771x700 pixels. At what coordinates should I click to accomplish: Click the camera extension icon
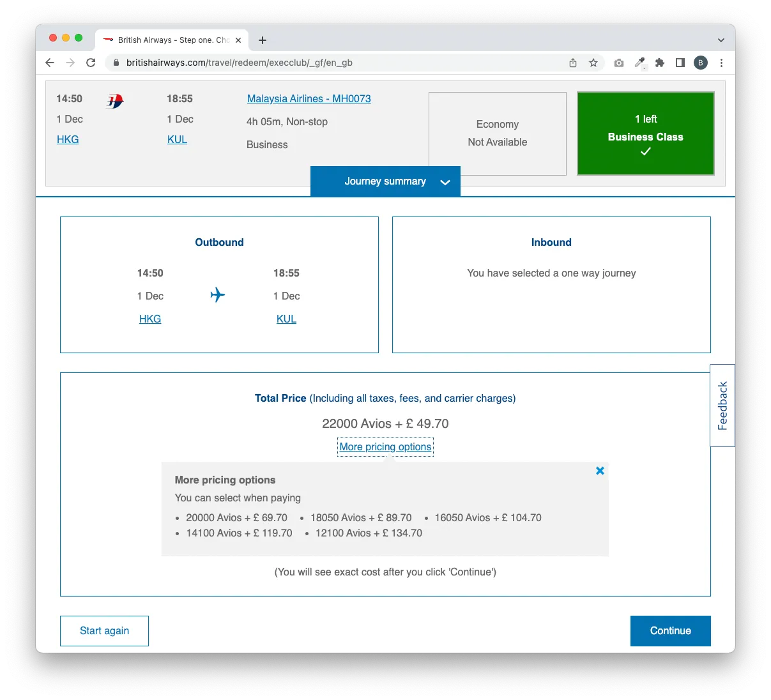(619, 63)
